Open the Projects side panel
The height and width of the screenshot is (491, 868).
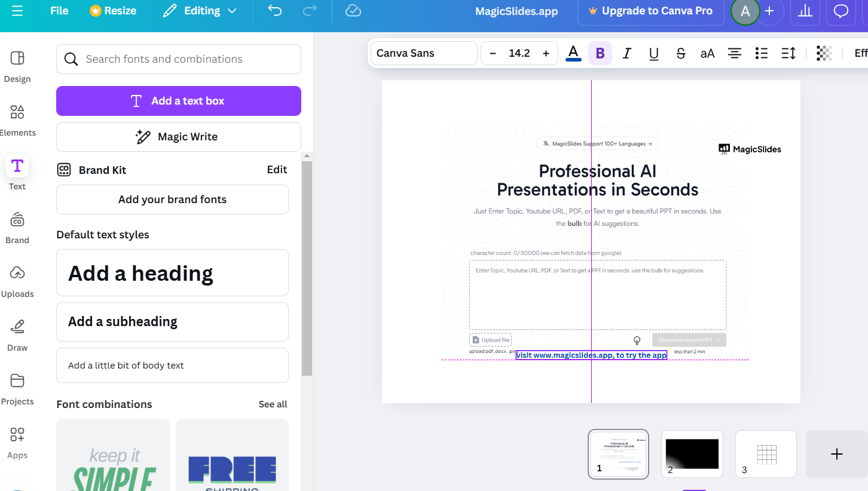[17, 389]
